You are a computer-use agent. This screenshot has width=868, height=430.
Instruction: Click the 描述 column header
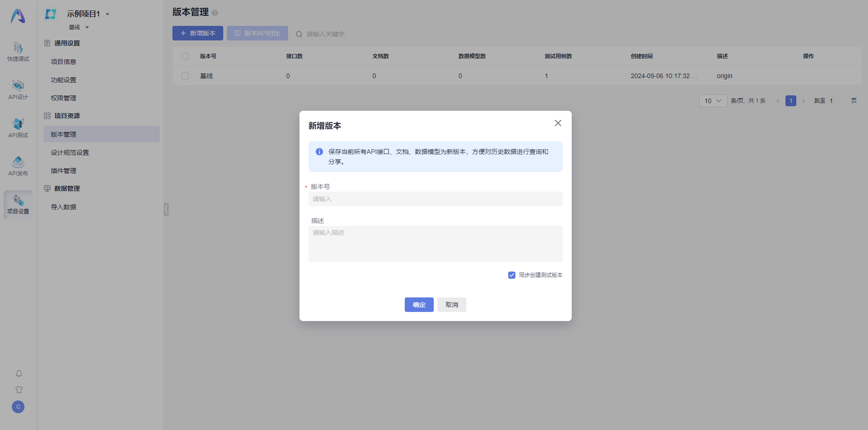tap(722, 56)
